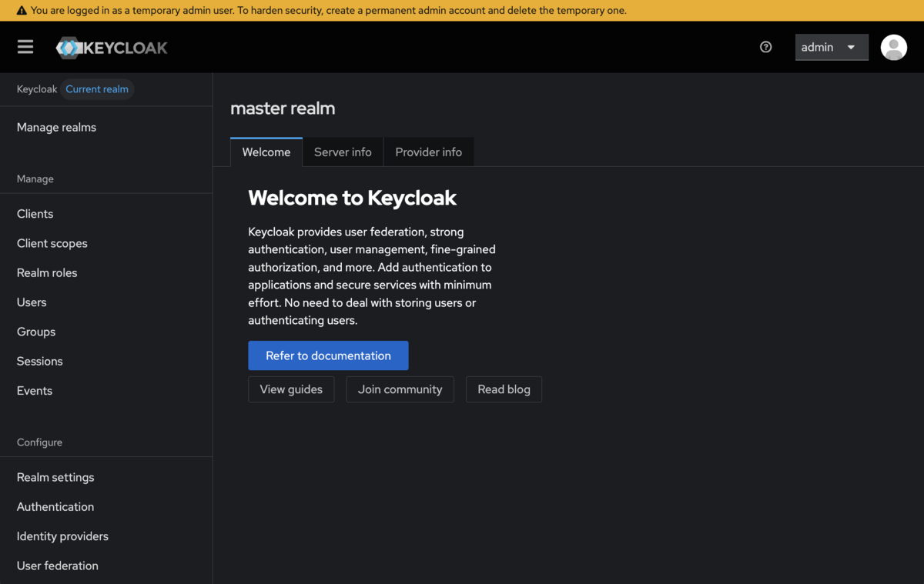This screenshot has width=924, height=584.
Task: Switch to the Provider info tab
Action: (429, 152)
